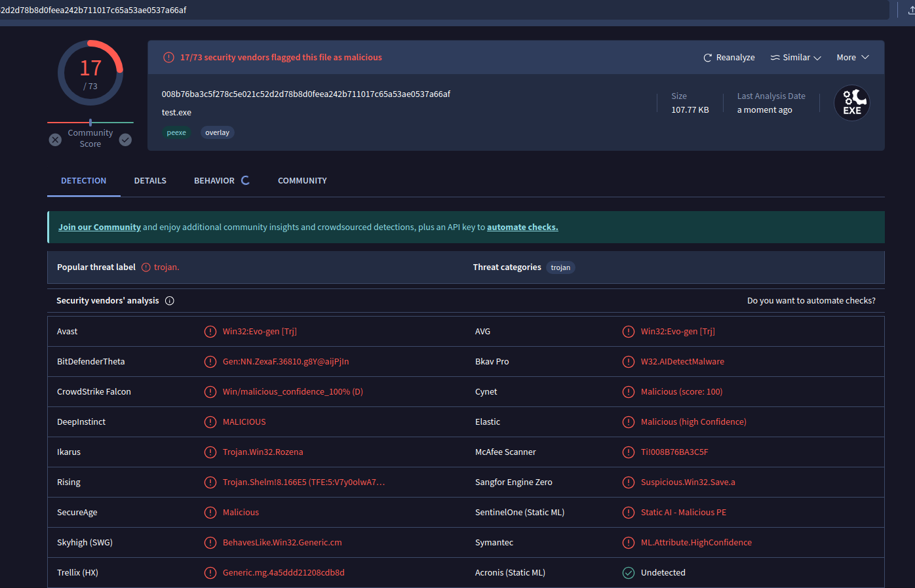Image resolution: width=915 pixels, height=588 pixels.
Task: Vote positive with community score check button
Action: (x=125, y=140)
